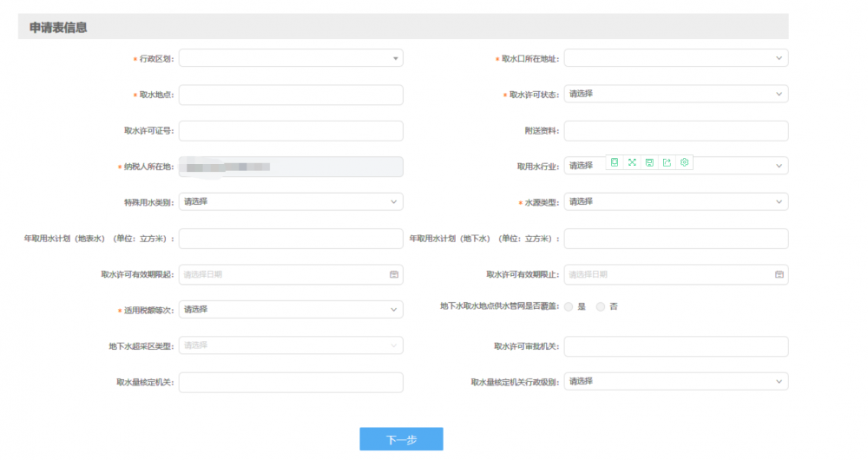Open the 水源类型 dropdown
The image size is (868, 460).
(675, 201)
